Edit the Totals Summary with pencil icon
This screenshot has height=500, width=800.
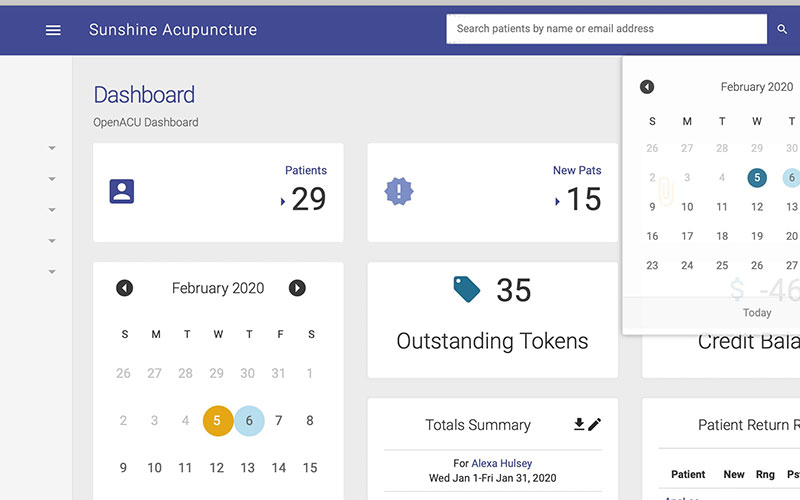pos(594,424)
